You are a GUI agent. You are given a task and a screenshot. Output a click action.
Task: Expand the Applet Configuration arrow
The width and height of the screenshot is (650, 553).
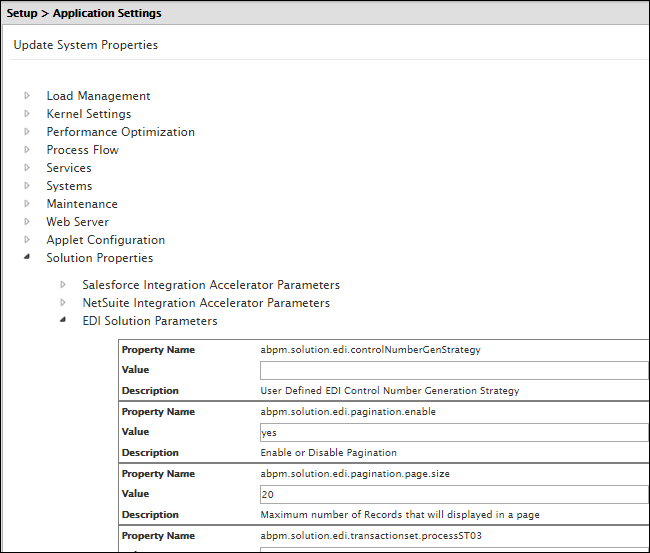pyautogui.click(x=28, y=240)
